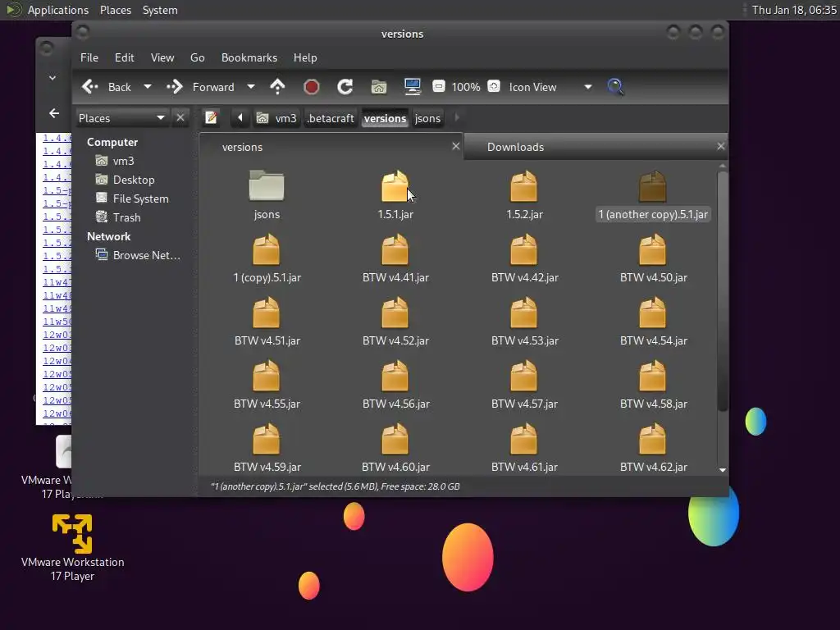
Task: Switch to the Downloads tab
Action: [515, 147]
